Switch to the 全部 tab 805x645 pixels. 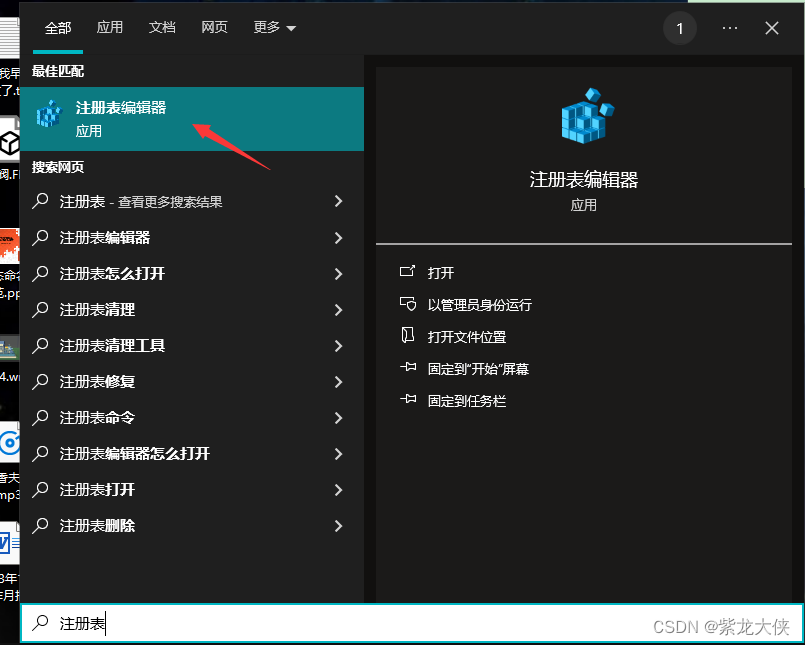(x=58, y=28)
